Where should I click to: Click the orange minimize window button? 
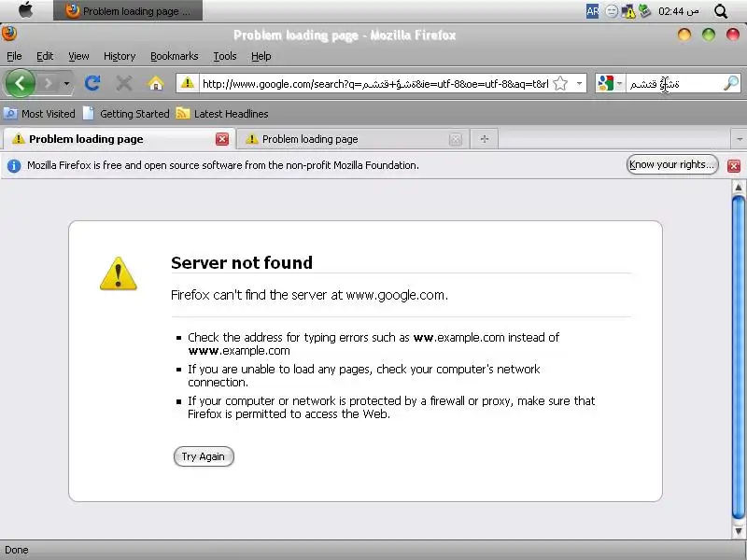684,35
